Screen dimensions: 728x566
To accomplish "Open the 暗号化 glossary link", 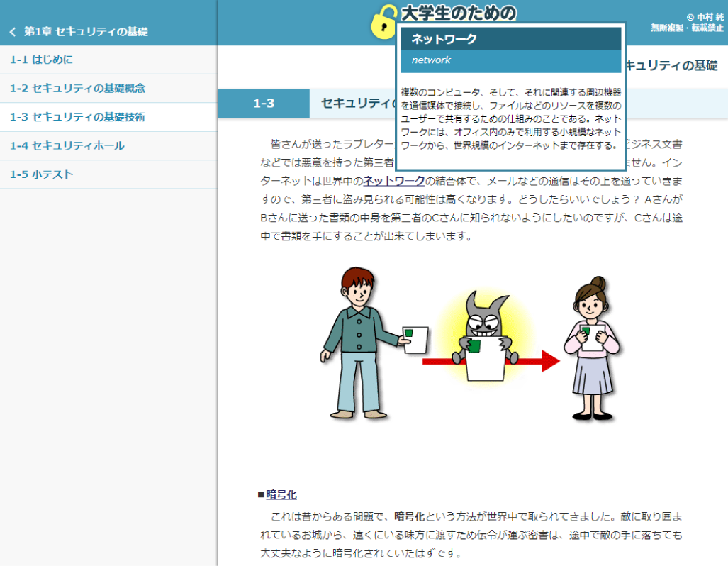I will (x=281, y=494).
